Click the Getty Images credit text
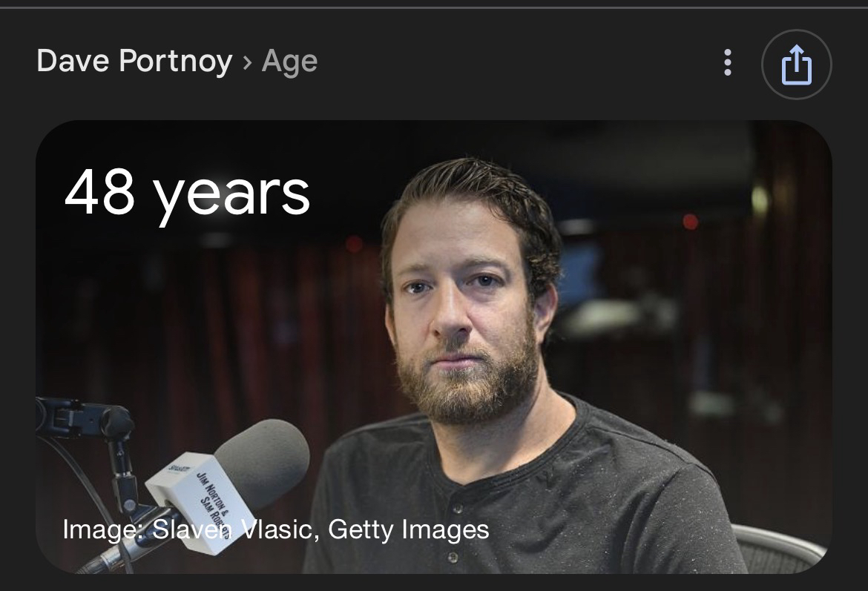The image size is (868, 591). click(x=409, y=529)
